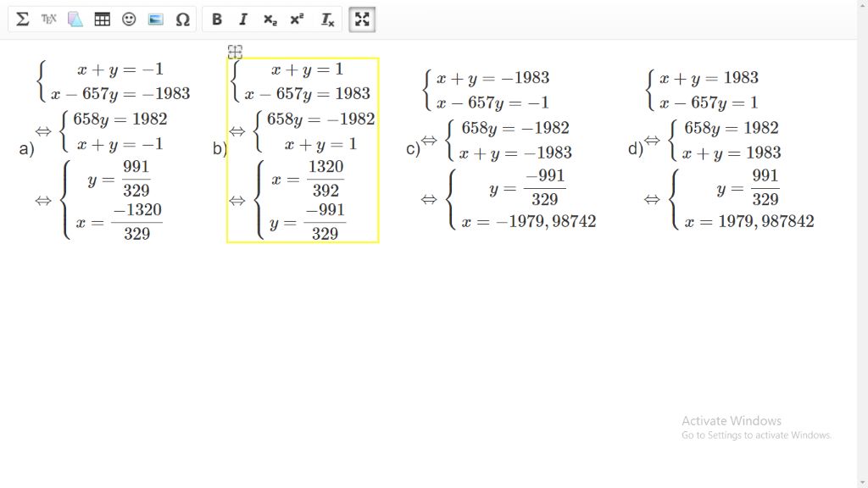Select the option d) label

tap(636, 149)
